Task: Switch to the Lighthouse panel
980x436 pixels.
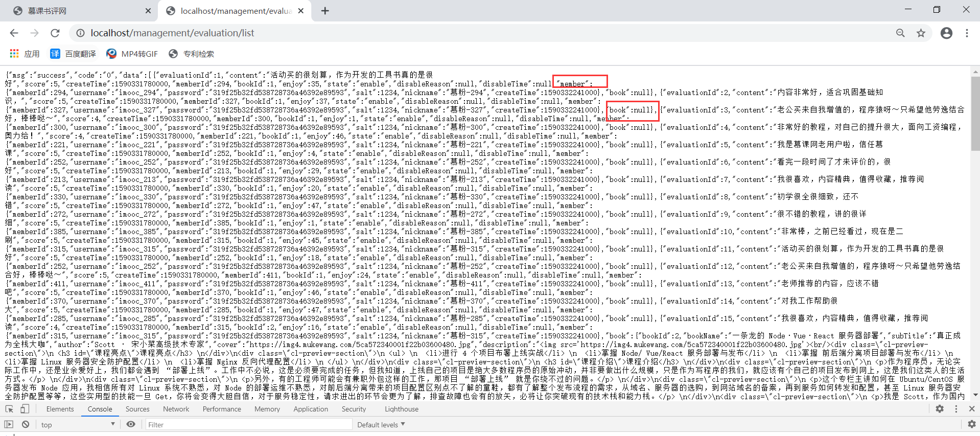Action: click(402, 409)
